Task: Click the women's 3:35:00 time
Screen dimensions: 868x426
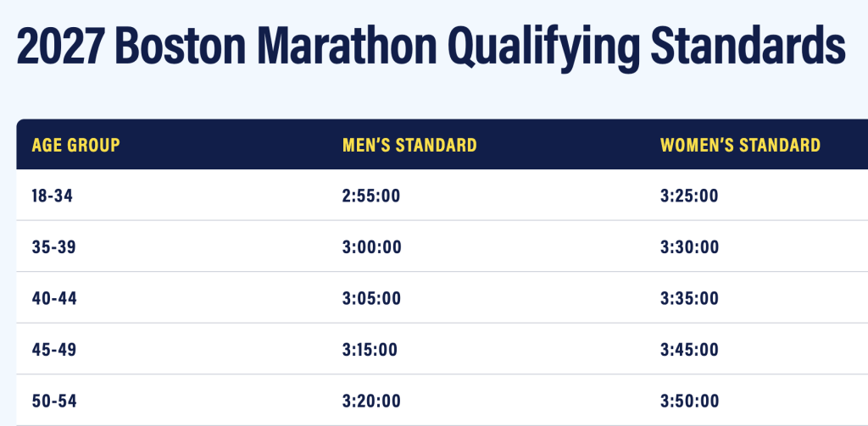Action: [689, 298]
